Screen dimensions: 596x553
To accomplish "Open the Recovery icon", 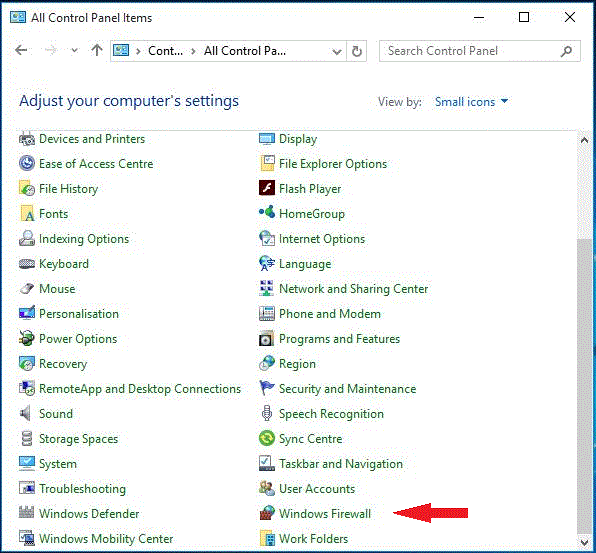I will tap(27, 364).
